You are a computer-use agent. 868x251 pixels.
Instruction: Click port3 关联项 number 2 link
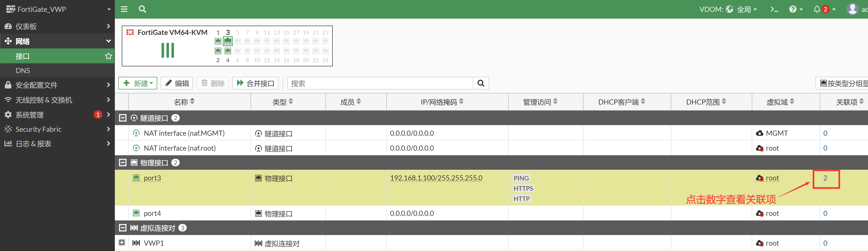pyautogui.click(x=825, y=178)
